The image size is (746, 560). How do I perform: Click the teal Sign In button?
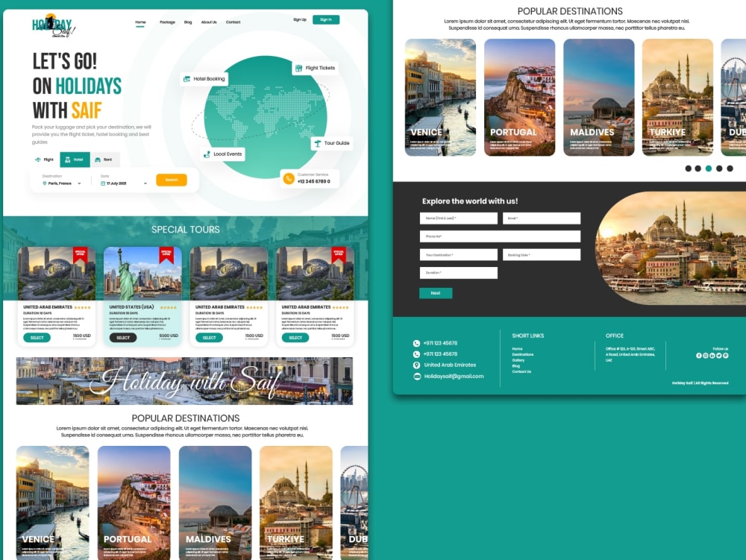pos(326,19)
